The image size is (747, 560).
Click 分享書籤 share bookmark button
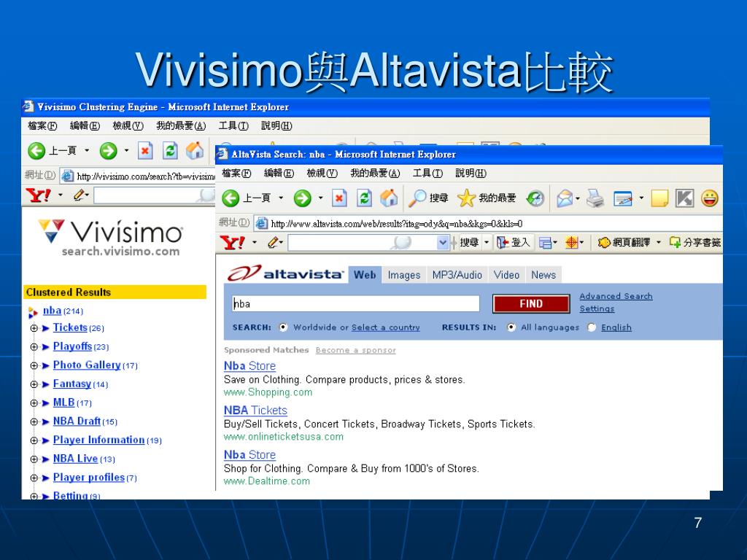click(x=695, y=243)
